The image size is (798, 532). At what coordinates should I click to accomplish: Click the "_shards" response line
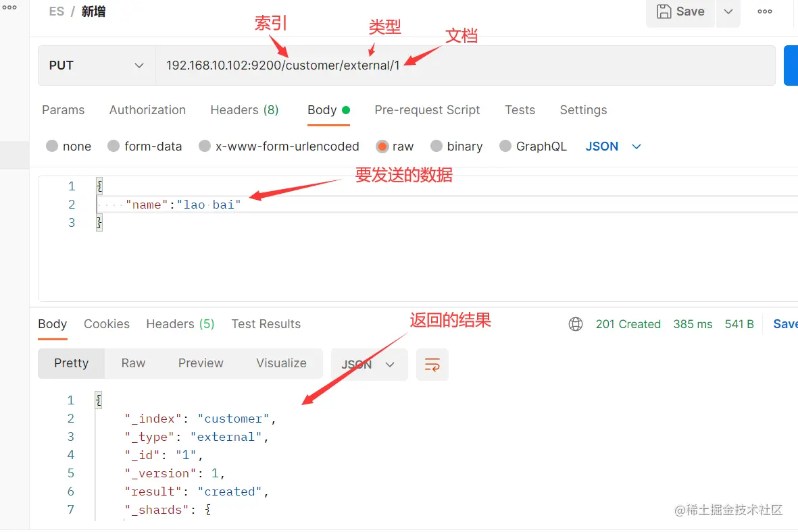click(x=168, y=510)
